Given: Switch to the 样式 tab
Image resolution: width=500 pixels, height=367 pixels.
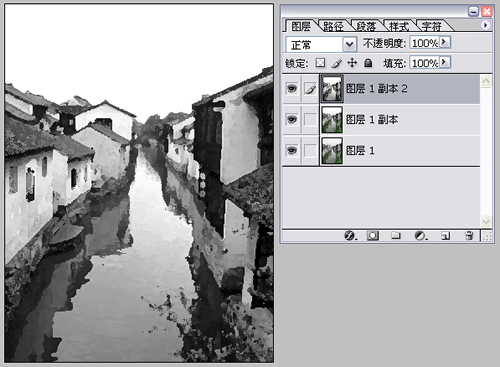Looking at the screenshot, I should [x=399, y=26].
